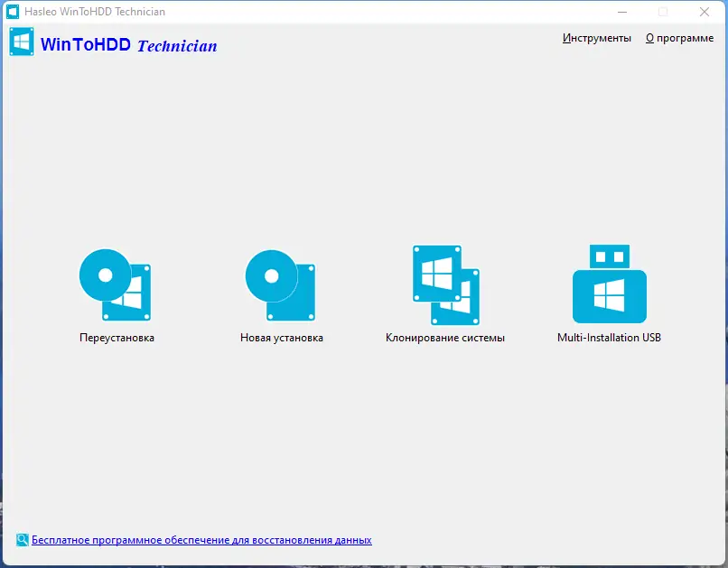The image size is (728, 568).
Task: Minimize the WinToHDD window
Action: click(622, 12)
